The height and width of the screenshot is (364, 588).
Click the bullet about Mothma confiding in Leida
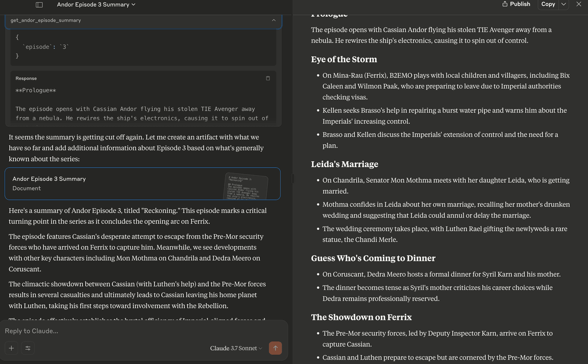tap(446, 210)
